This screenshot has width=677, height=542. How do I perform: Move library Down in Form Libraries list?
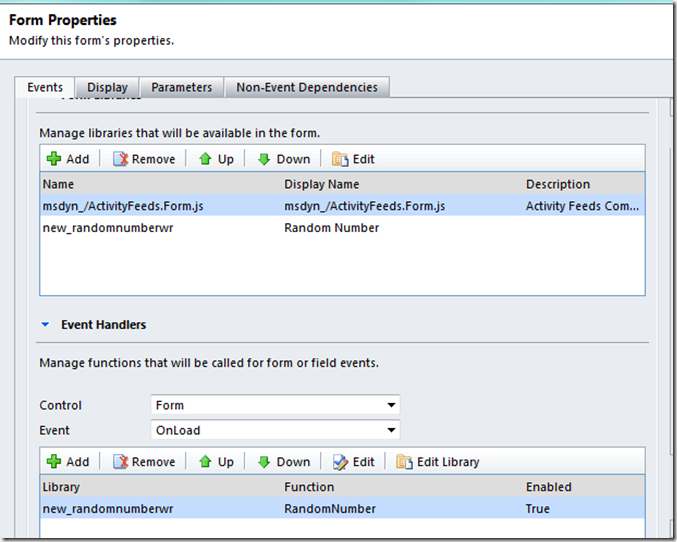point(284,159)
